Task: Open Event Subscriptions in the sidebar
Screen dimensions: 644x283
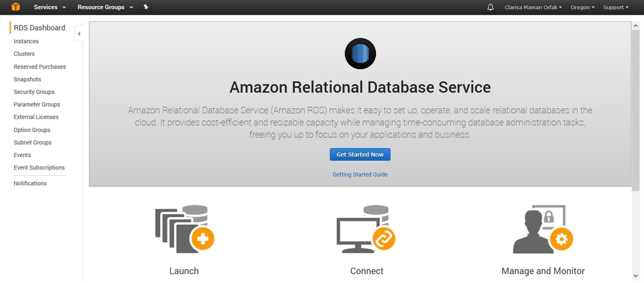Action: pyautogui.click(x=39, y=168)
